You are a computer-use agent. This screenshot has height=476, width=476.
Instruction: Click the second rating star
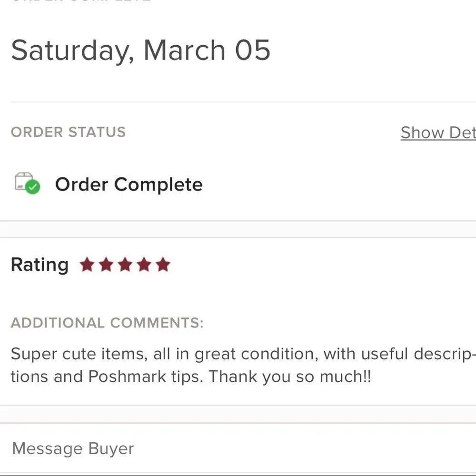coord(106,264)
